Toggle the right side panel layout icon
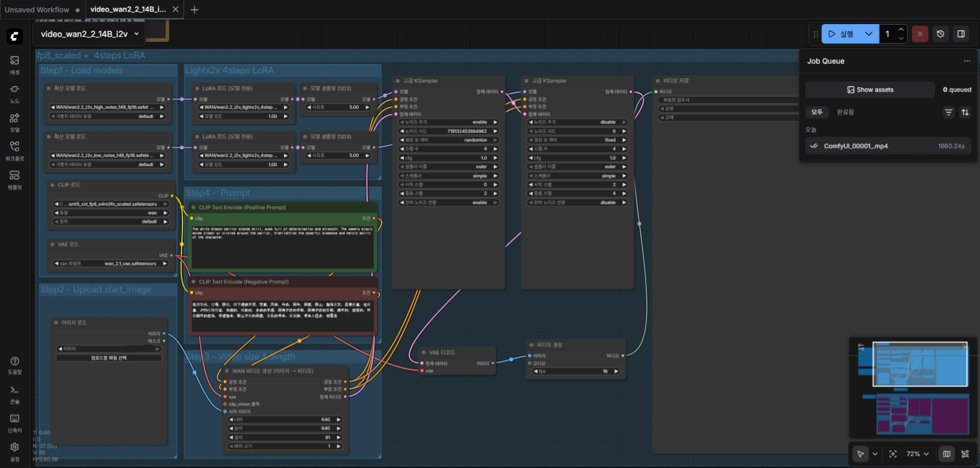980x468 pixels. pyautogui.click(x=961, y=34)
